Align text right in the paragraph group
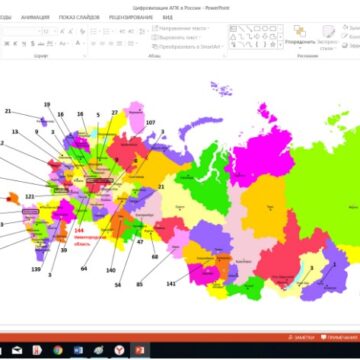360x360 pixels. click(x=111, y=43)
